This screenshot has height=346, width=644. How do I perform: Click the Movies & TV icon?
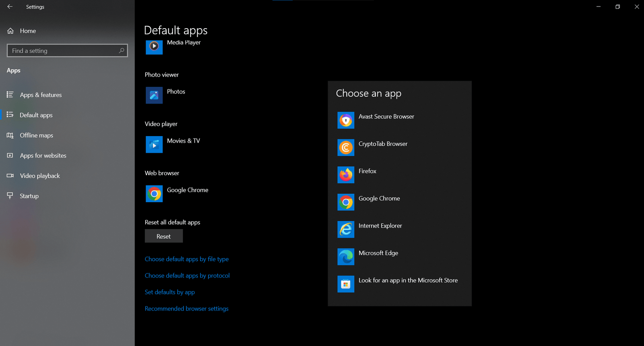pyautogui.click(x=154, y=145)
